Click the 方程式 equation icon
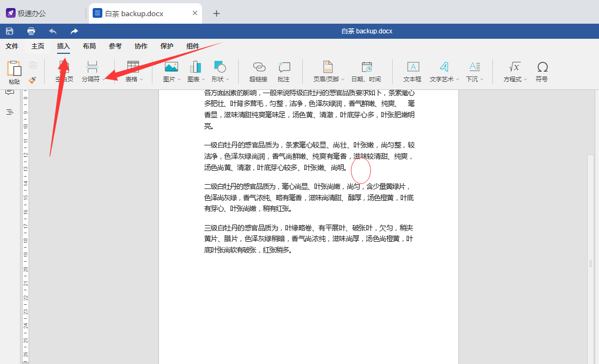599x364 pixels. pos(514,67)
